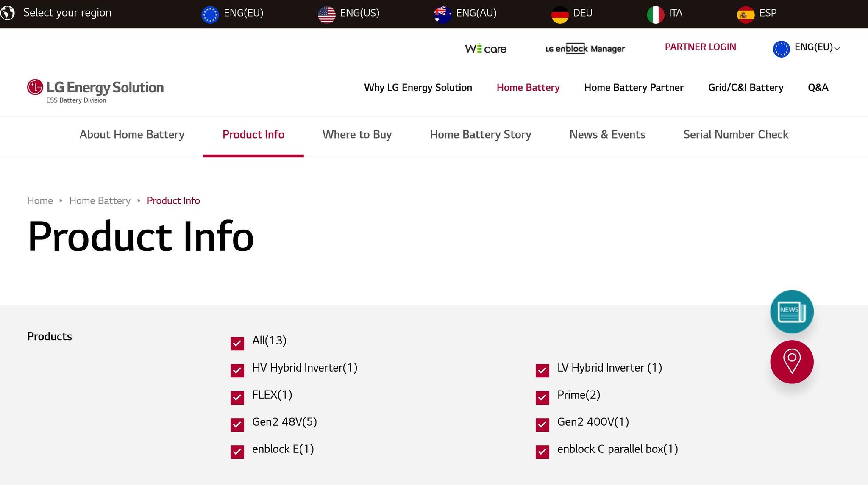Image resolution: width=868 pixels, height=488 pixels.
Task: Open LG enblock Manager logo link
Action: pos(585,49)
